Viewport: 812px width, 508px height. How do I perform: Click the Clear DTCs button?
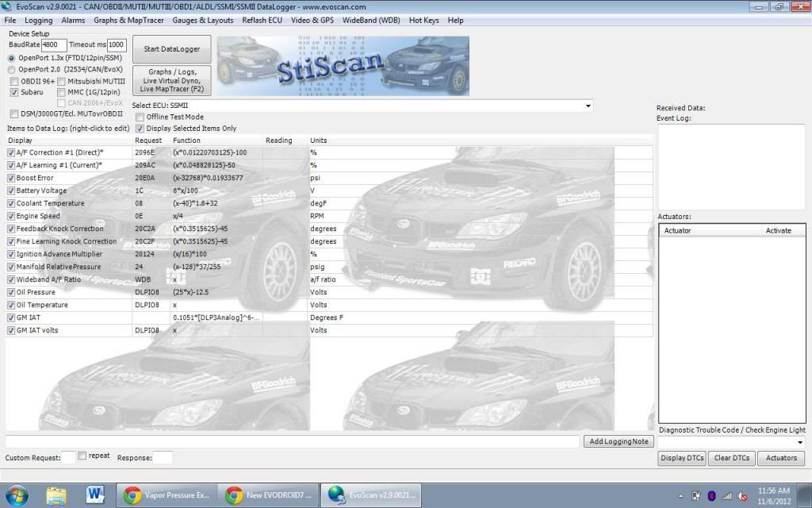pyautogui.click(x=732, y=458)
